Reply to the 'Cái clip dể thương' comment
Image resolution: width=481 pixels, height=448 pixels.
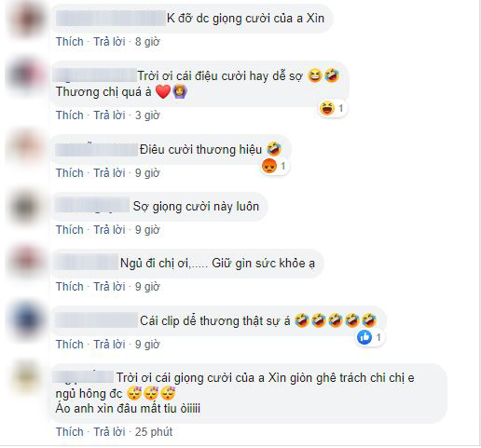click(x=109, y=345)
